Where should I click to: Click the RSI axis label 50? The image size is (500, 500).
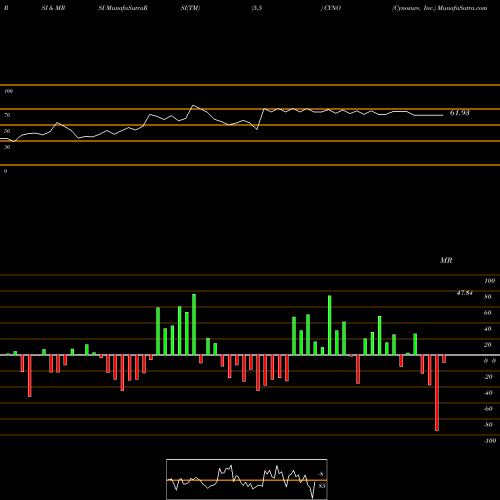(7, 131)
